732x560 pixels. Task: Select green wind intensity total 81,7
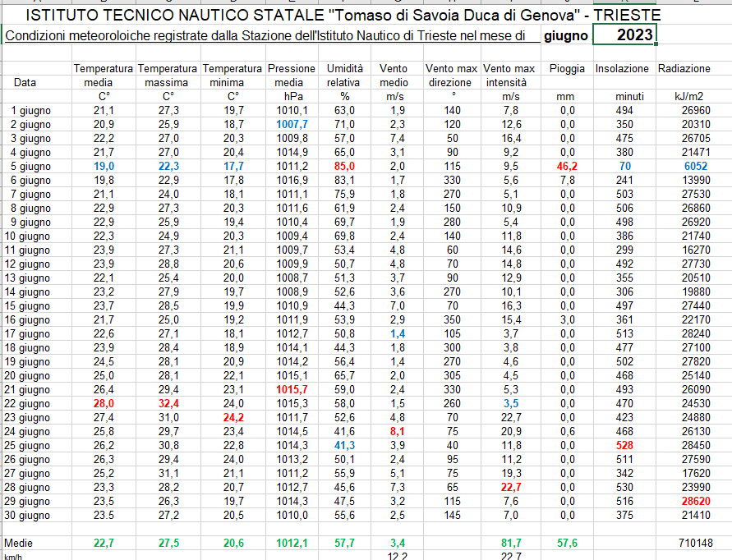[511, 544]
